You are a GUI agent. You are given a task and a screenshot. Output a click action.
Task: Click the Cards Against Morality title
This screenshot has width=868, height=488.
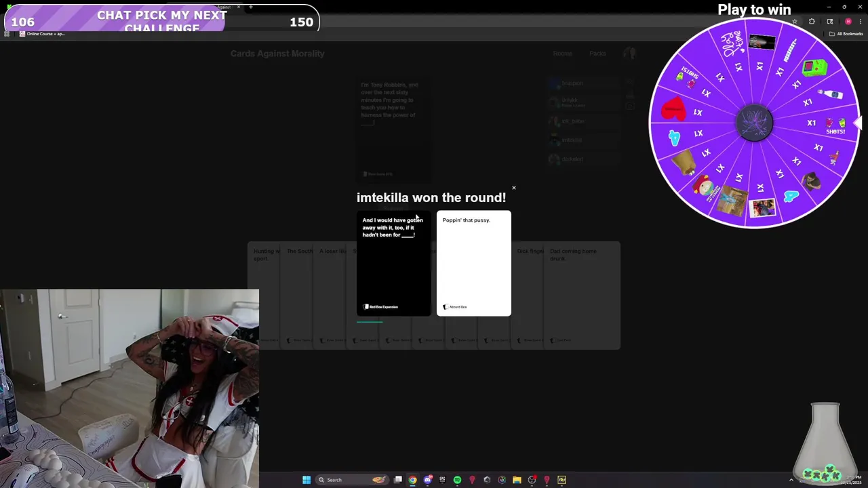tap(277, 54)
